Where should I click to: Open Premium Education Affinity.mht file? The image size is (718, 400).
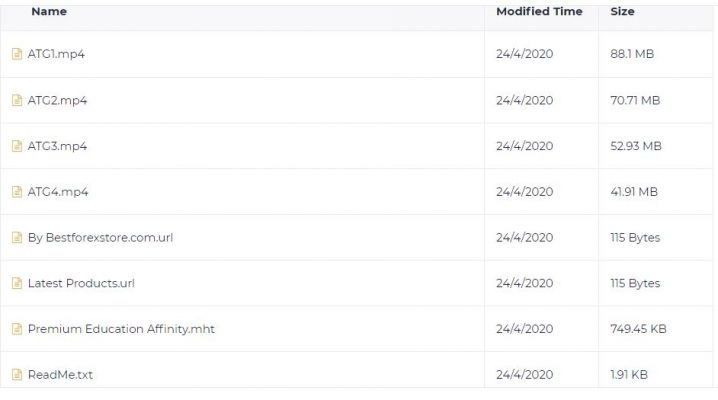(x=121, y=329)
